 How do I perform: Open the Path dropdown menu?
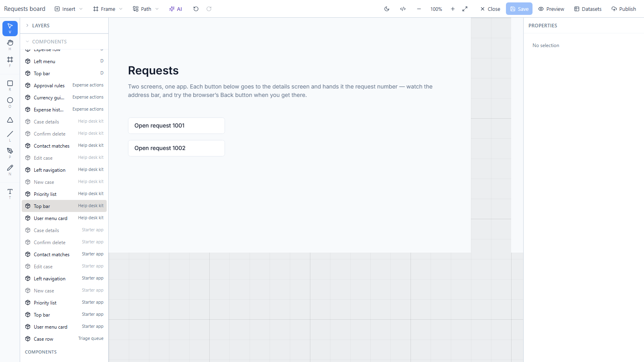point(146,9)
